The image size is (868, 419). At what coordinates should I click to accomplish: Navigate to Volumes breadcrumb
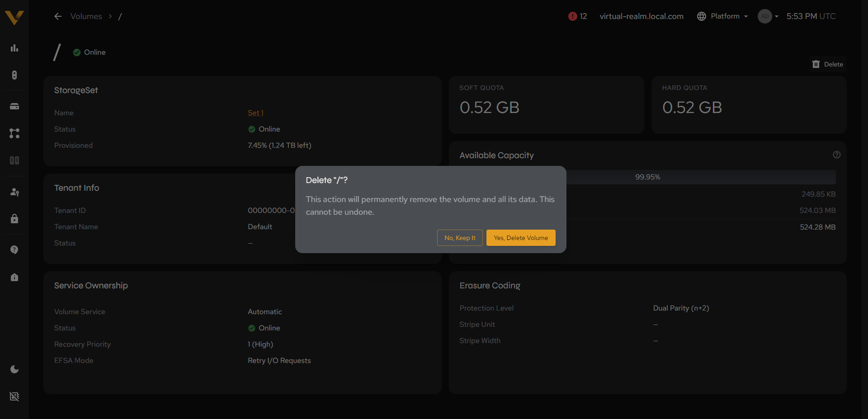[86, 16]
